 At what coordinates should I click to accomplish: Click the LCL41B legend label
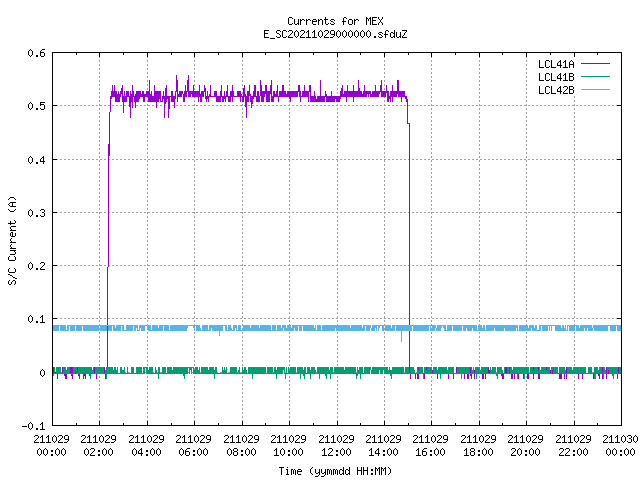tap(556, 77)
